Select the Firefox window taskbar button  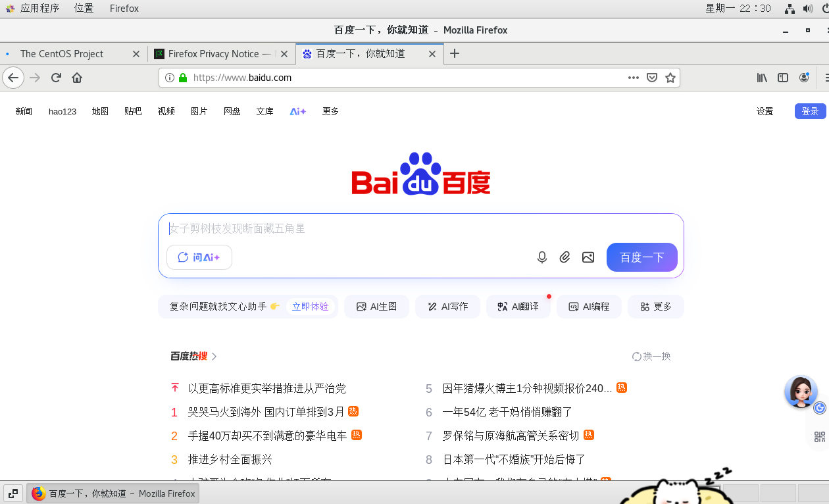[x=113, y=493]
